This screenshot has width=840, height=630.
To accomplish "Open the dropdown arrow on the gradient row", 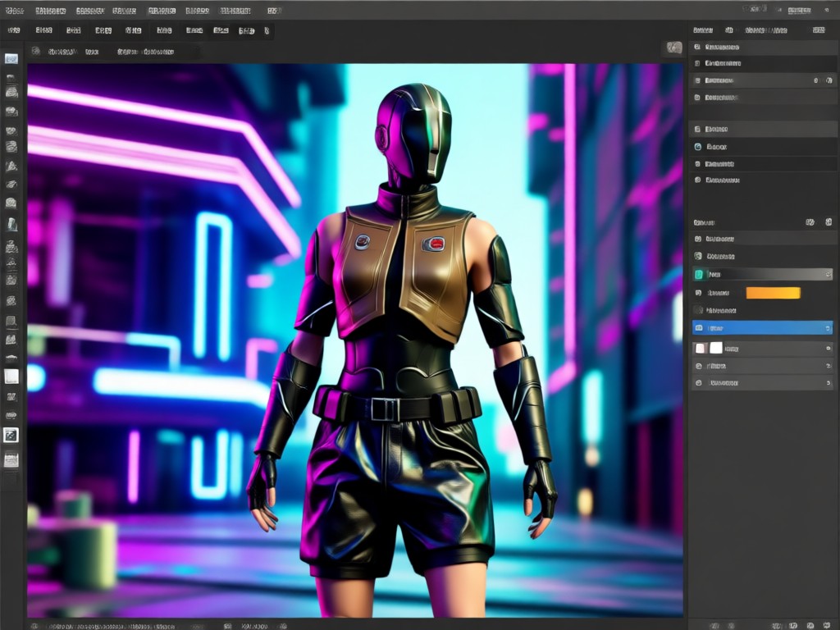I will point(829,274).
